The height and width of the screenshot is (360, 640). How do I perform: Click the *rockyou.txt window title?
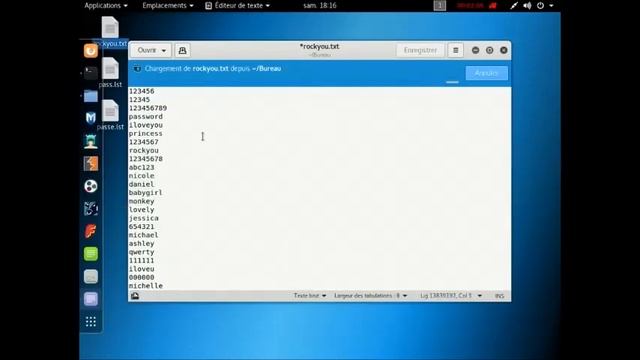coord(320,47)
